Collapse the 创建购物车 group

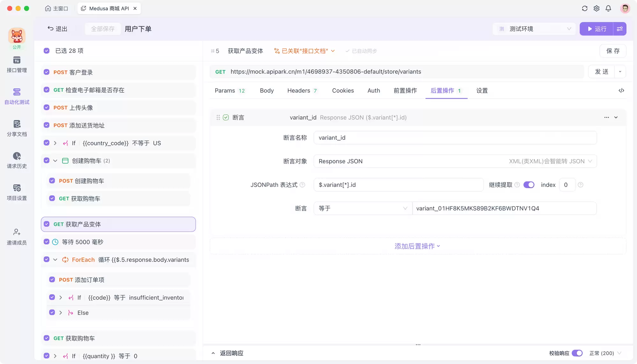(x=55, y=161)
